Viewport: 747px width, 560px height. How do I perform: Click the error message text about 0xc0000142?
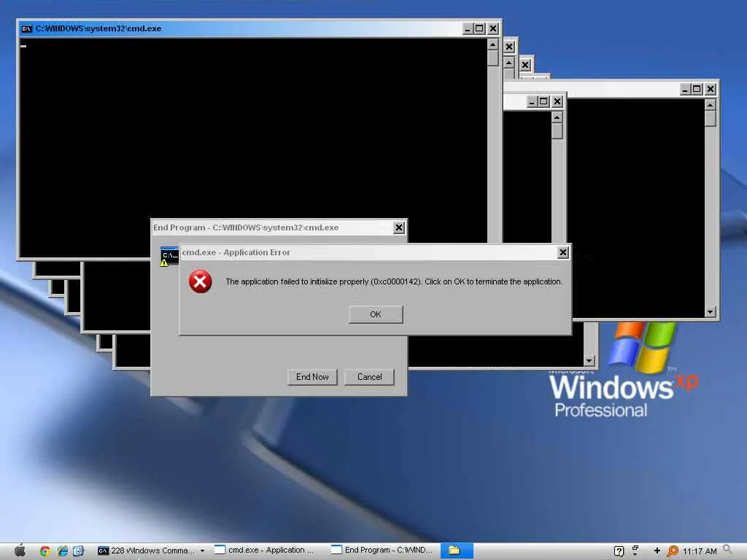click(x=393, y=281)
